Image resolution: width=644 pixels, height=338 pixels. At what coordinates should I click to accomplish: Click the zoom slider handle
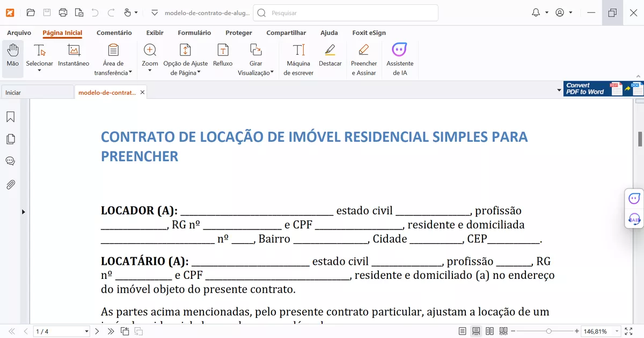tap(550, 331)
